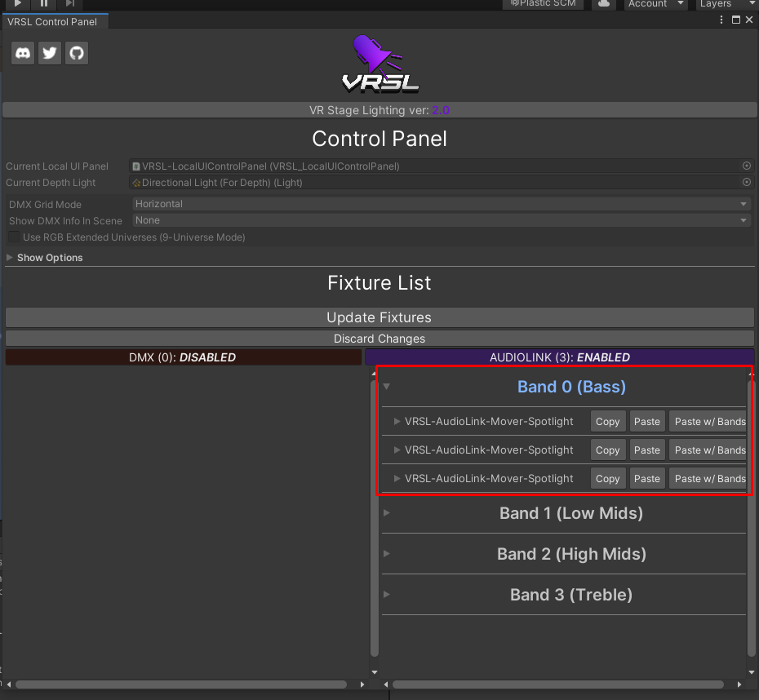Click the left pane scroll-right arrow
The height and width of the screenshot is (700, 759).
[362, 684]
